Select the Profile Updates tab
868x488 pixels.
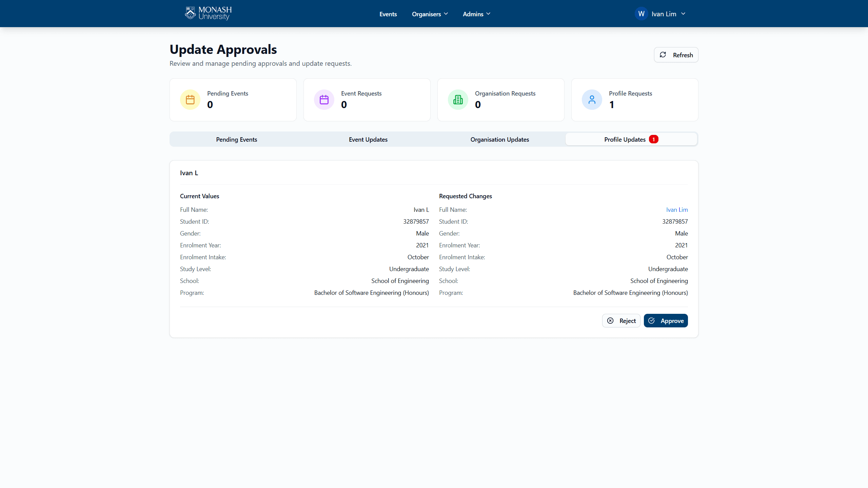pyautogui.click(x=625, y=139)
